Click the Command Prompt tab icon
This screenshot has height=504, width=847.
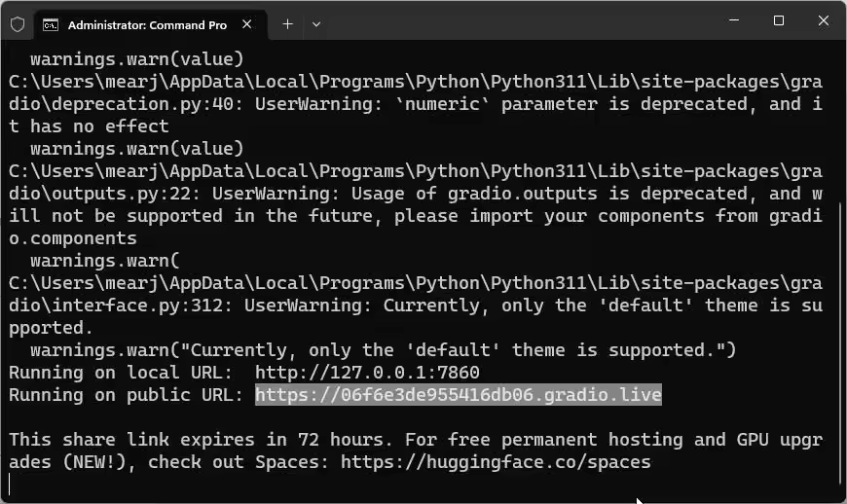[x=51, y=25]
